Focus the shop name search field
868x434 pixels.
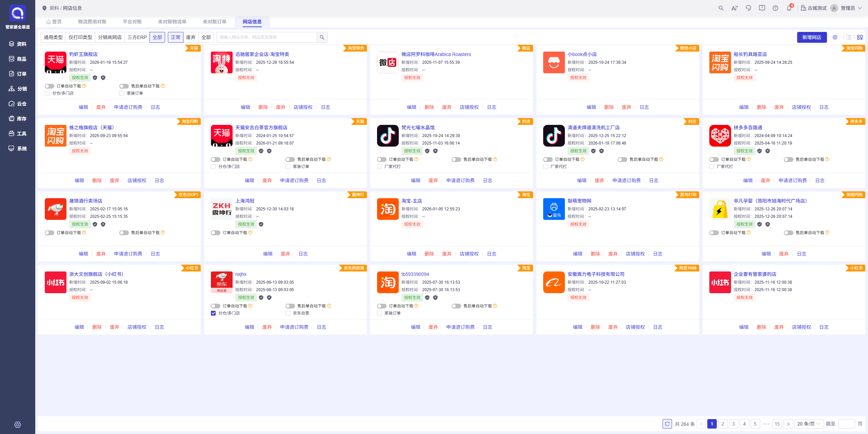[267, 37]
